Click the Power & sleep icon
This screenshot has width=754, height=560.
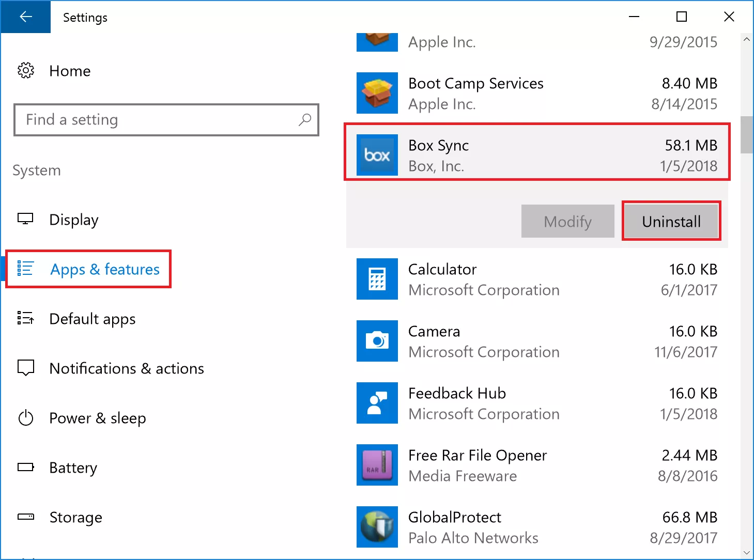click(x=25, y=417)
